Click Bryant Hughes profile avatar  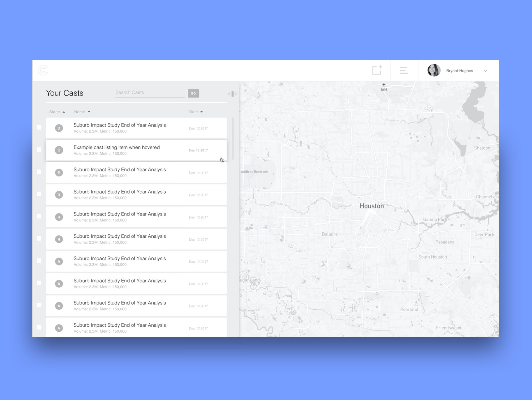[434, 70]
